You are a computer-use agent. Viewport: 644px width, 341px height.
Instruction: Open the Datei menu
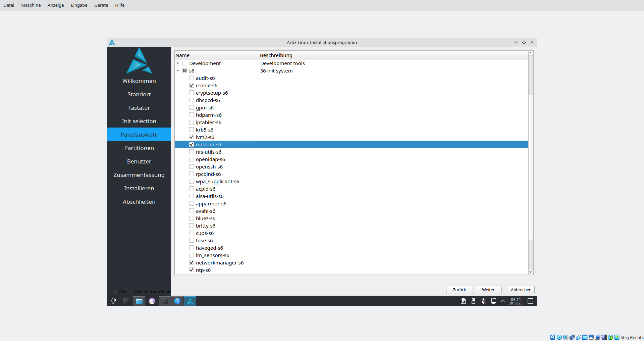[9, 5]
